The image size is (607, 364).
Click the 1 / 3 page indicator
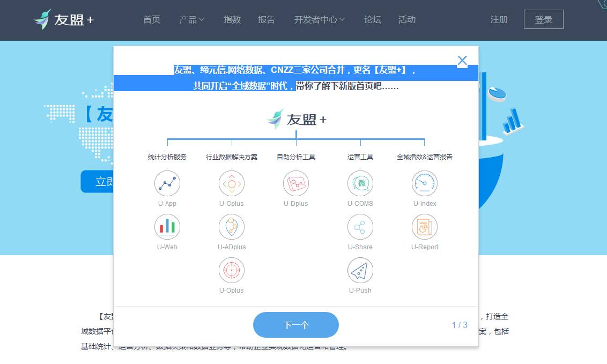[x=460, y=325]
